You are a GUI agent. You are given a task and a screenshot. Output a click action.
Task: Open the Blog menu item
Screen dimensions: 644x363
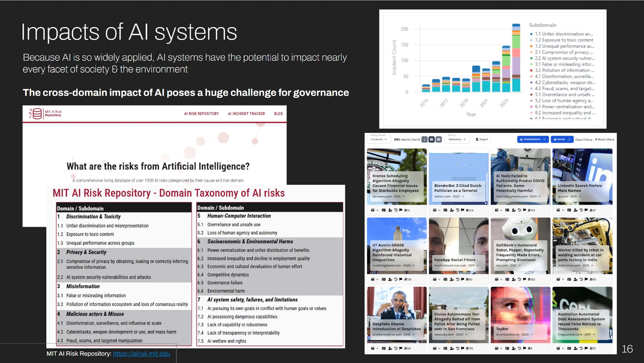278,114
